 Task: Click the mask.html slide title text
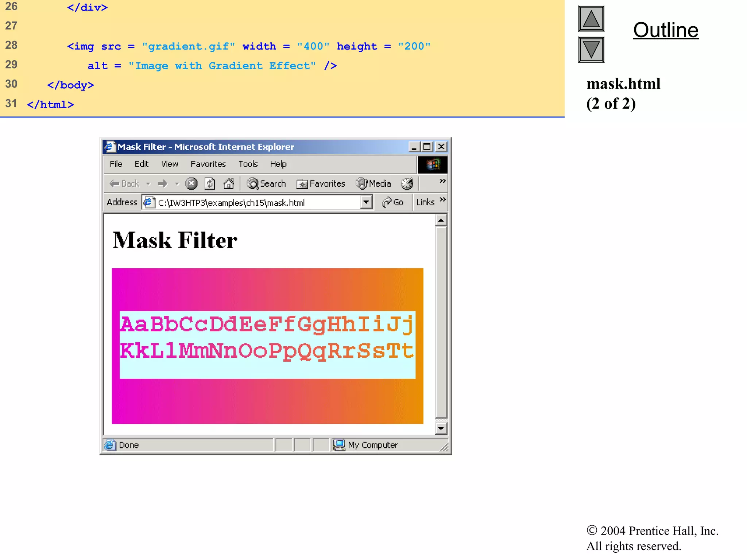tap(623, 84)
